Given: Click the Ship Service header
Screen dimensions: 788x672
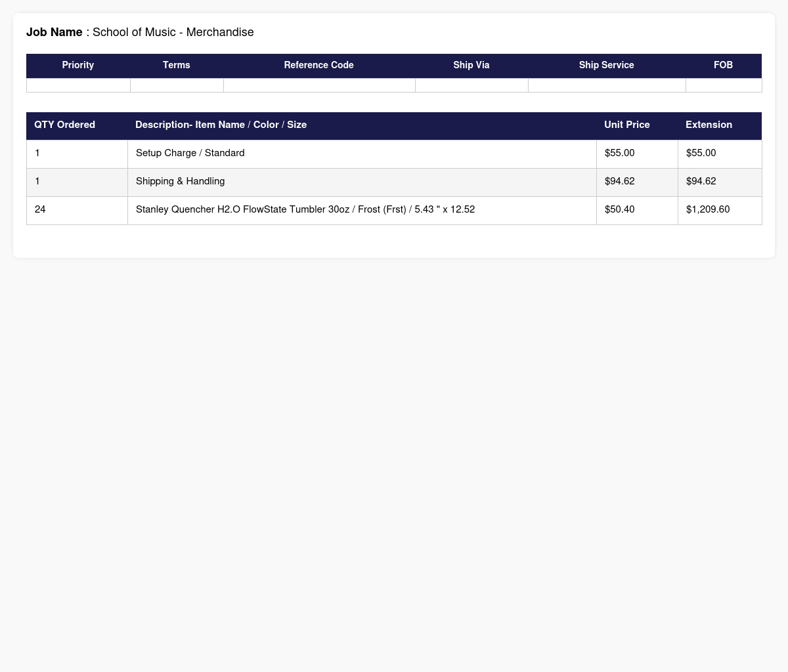Looking at the screenshot, I should (607, 66).
